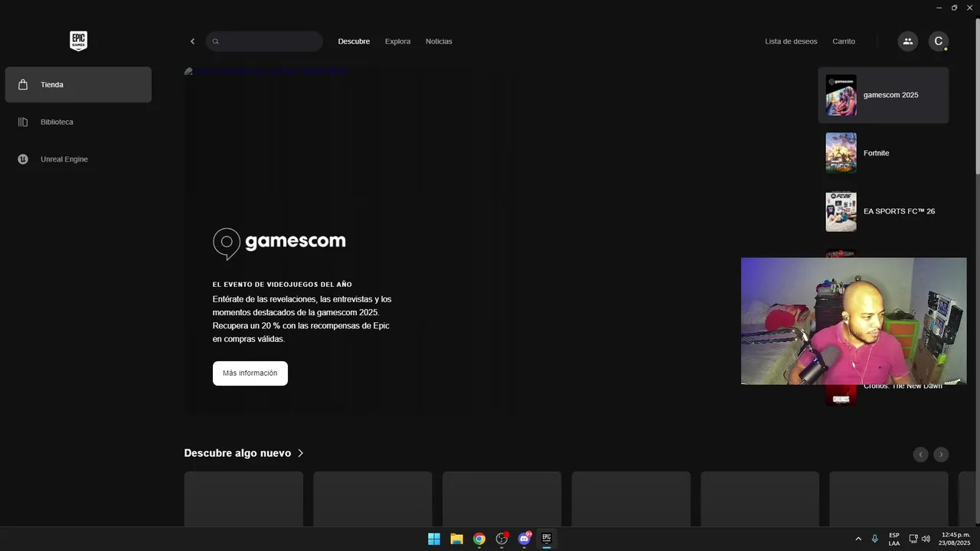
Task: Switch to the Descubre tab
Action: point(354,41)
